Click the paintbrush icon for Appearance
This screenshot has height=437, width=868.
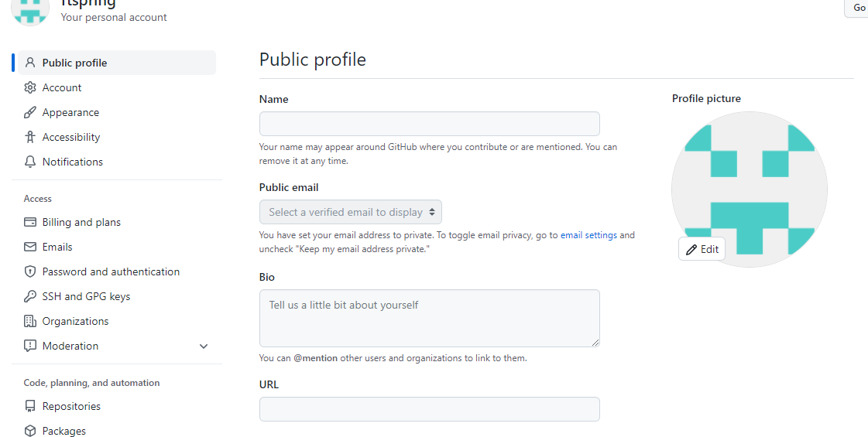(x=30, y=112)
